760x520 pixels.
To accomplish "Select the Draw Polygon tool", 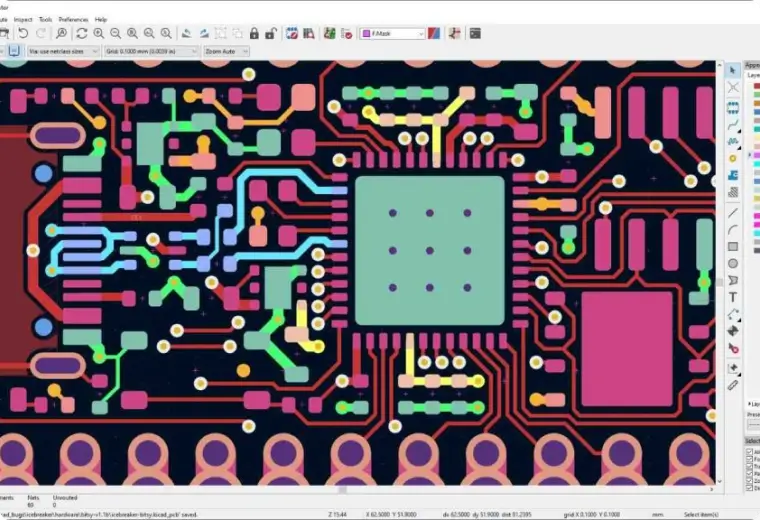I will click(x=733, y=280).
